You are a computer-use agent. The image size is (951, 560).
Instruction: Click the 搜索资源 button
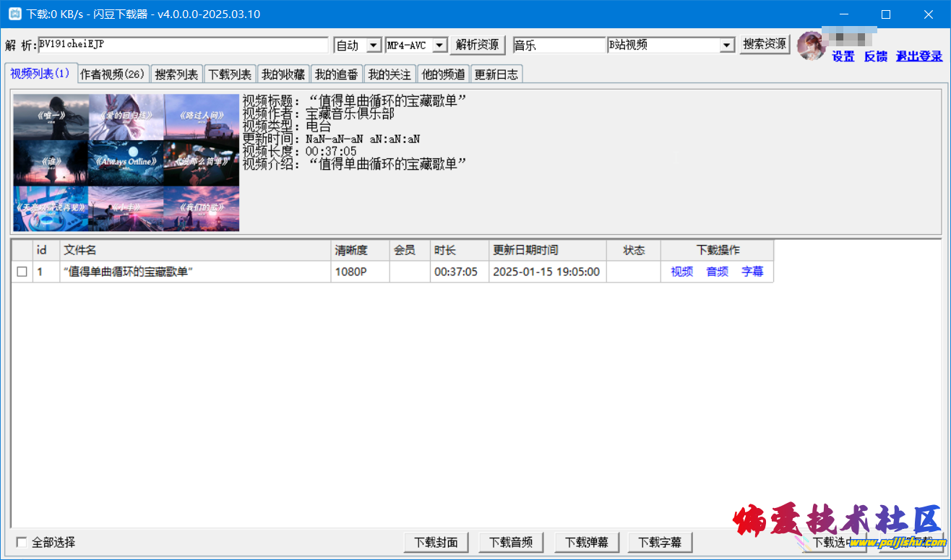click(x=765, y=44)
